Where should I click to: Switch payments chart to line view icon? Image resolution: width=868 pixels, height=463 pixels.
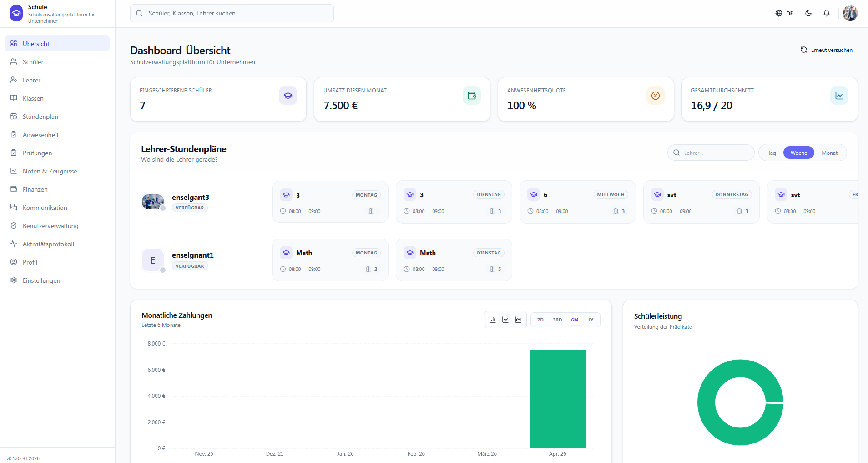click(505, 320)
